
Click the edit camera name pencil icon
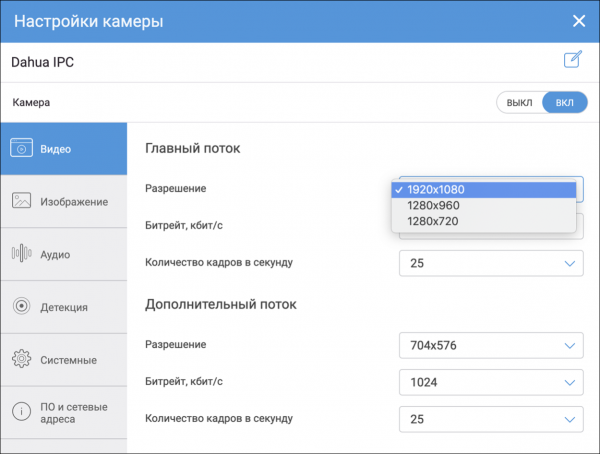[572, 60]
